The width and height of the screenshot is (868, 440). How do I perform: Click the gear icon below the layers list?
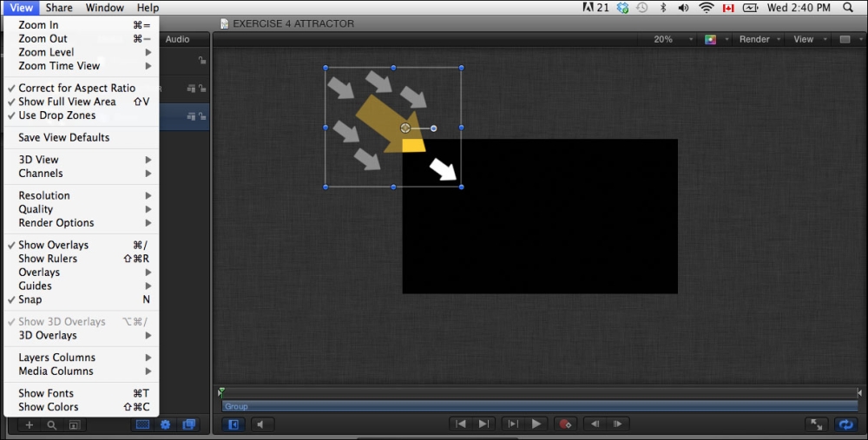165,424
